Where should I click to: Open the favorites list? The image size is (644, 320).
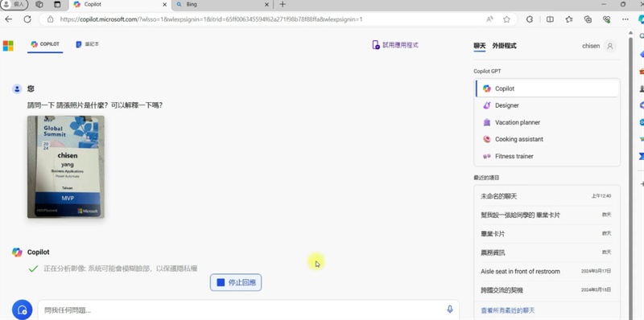click(x=569, y=19)
